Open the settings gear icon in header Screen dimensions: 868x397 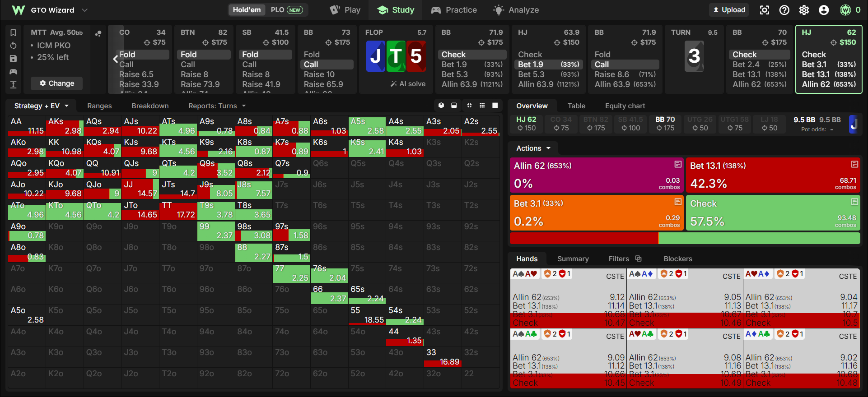(804, 10)
